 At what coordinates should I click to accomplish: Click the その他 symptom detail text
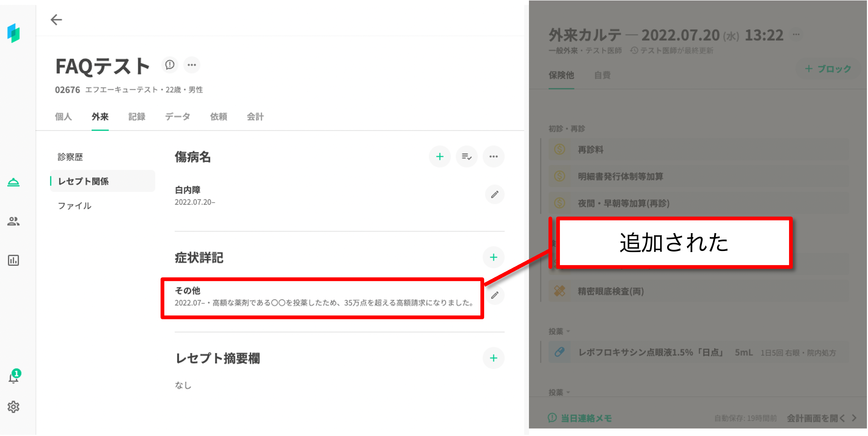tap(324, 302)
